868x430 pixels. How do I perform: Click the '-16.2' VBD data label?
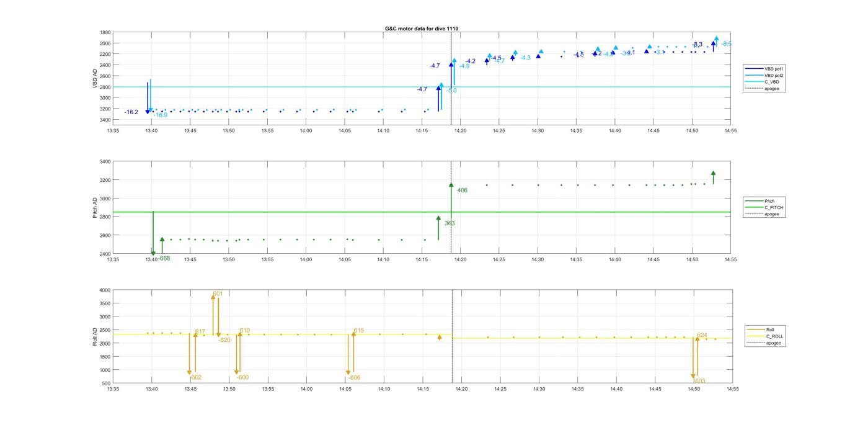point(131,112)
